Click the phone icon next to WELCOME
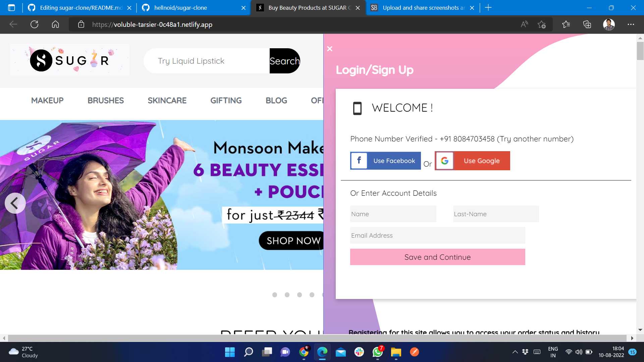Viewport: 644px width, 362px height. coord(357,107)
